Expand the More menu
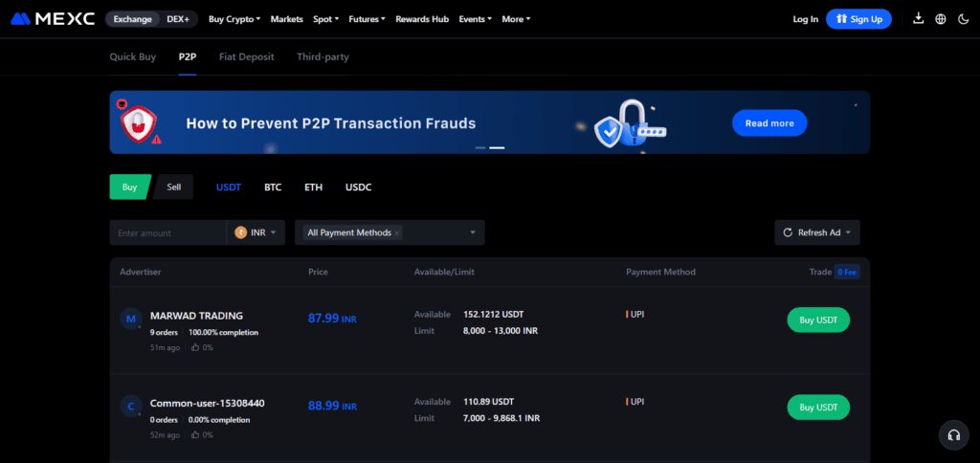980x463 pixels. [x=516, y=19]
